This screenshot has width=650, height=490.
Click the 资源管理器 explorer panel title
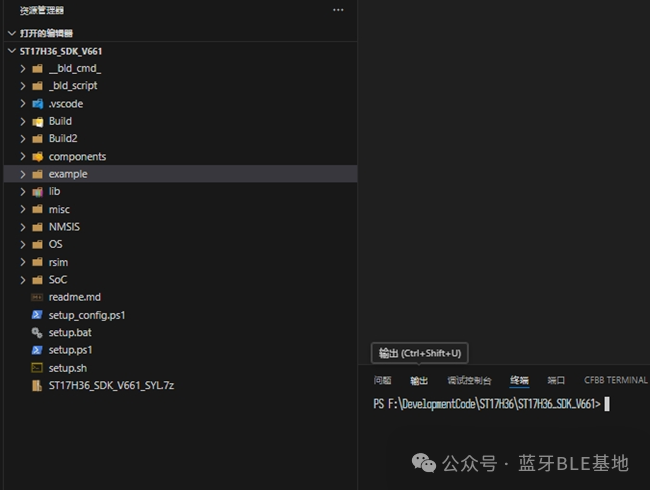pos(42,10)
